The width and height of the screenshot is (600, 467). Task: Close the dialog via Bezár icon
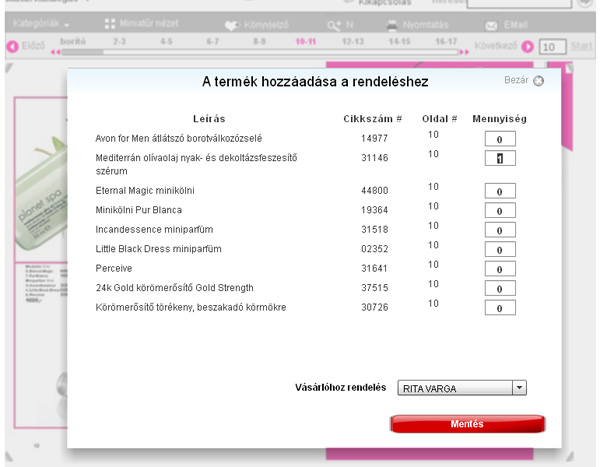click(x=538, y=81)
